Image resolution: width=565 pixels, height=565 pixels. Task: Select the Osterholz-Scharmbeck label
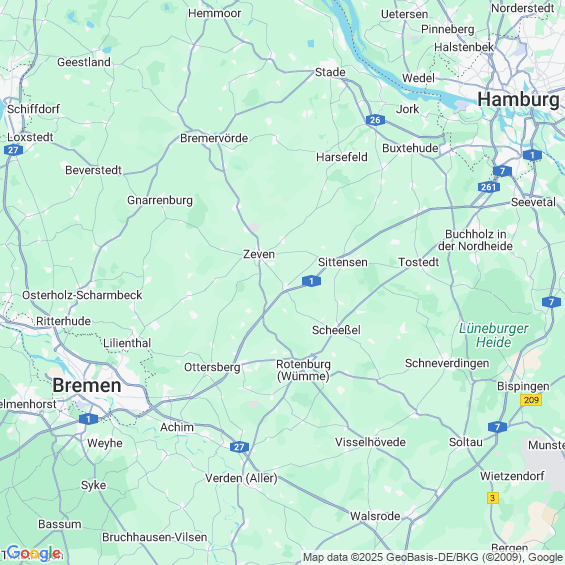pos(82,295)
